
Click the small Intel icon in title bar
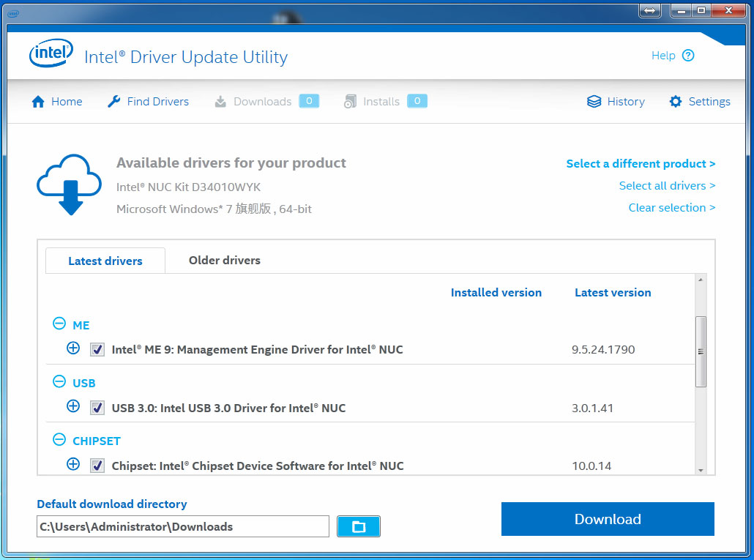click(x=13, y=13)
